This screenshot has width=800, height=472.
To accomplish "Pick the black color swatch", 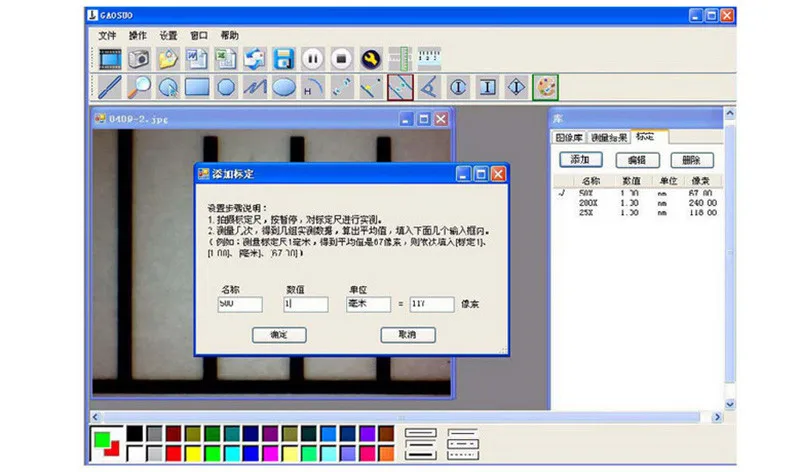I will coord(135,434).
